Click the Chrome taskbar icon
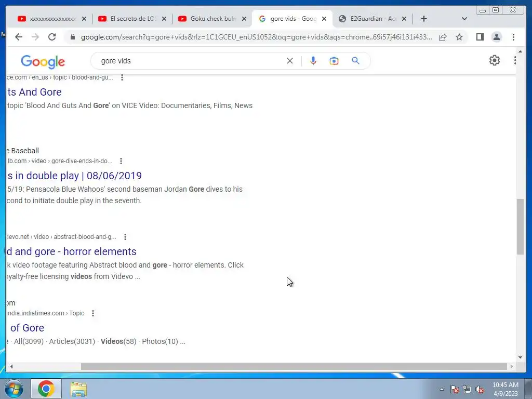Screen dimensions: 532x399 [x=46, y=389]
